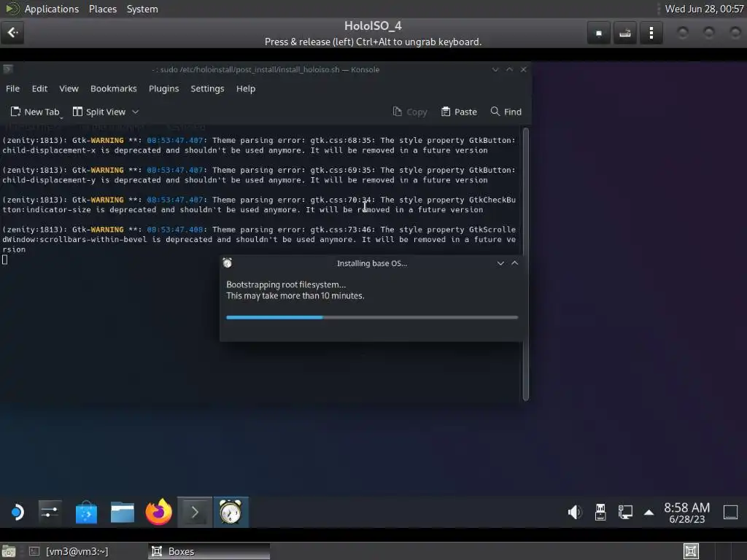The image size is (747, 560).
Task: Maximize the Installing base OS dialog
Action: pos(515,263)
